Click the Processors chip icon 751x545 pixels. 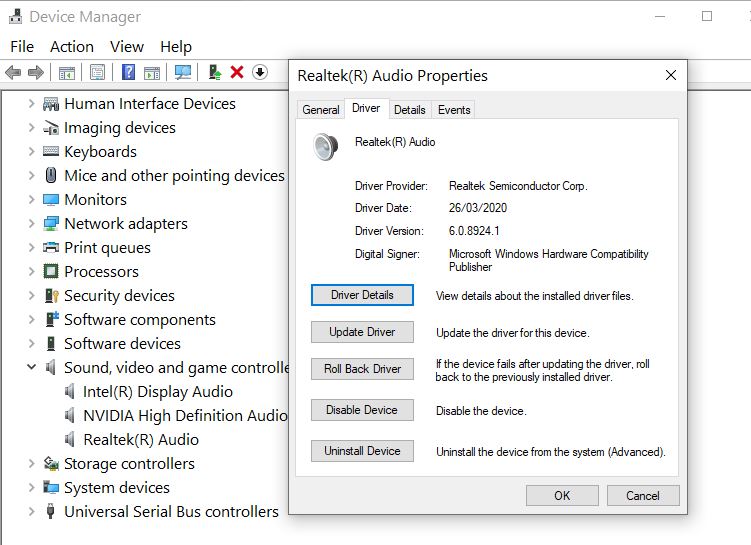(51, 272)
